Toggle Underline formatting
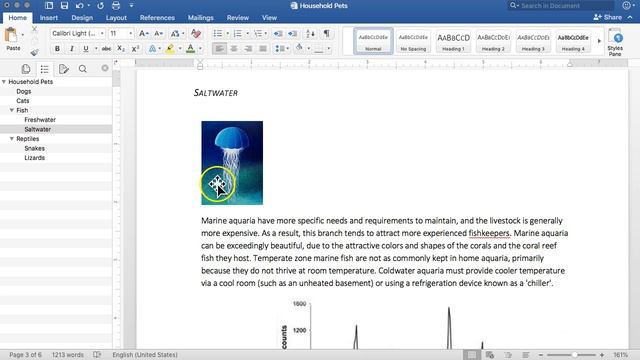The image size is (640, 360). tap(86, 49)
